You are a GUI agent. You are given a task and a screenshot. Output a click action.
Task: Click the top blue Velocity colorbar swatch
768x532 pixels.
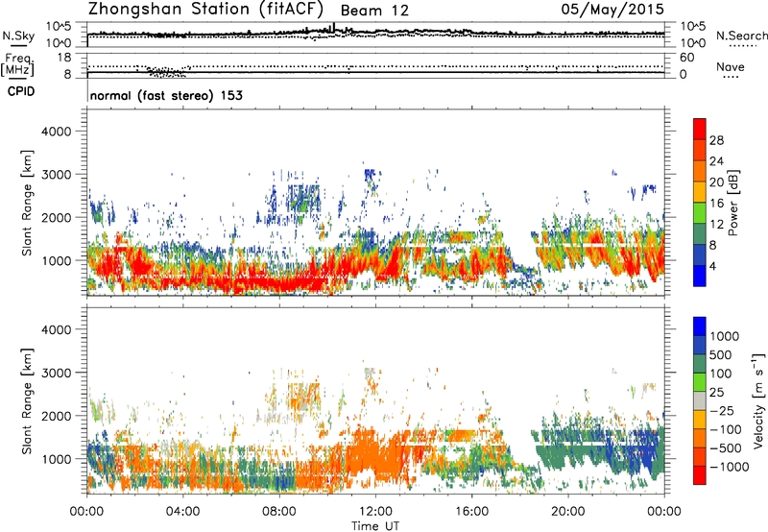[x=700, y=326]
